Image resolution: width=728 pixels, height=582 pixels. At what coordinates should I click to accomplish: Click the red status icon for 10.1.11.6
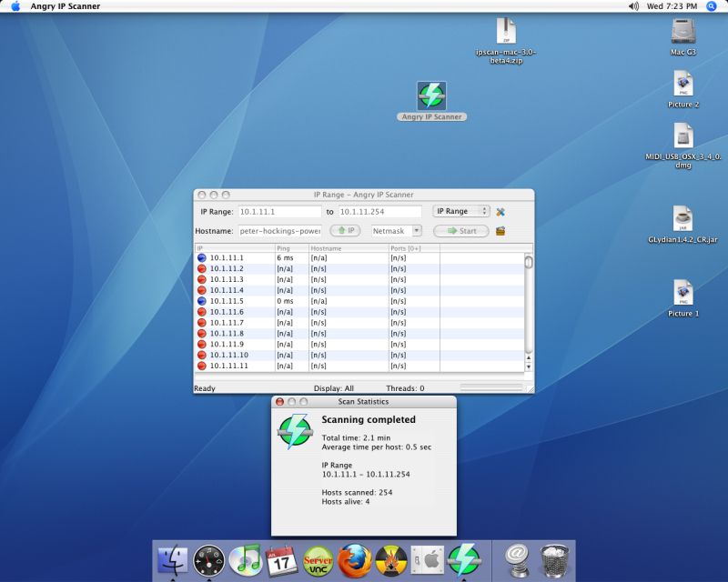[x=201, y=312]
